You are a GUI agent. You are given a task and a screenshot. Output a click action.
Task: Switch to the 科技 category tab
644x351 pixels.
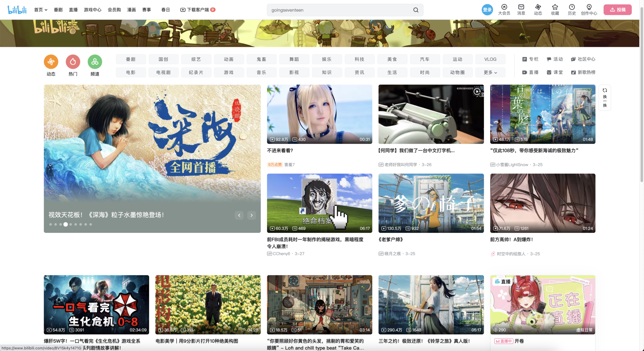pos(359,59)
